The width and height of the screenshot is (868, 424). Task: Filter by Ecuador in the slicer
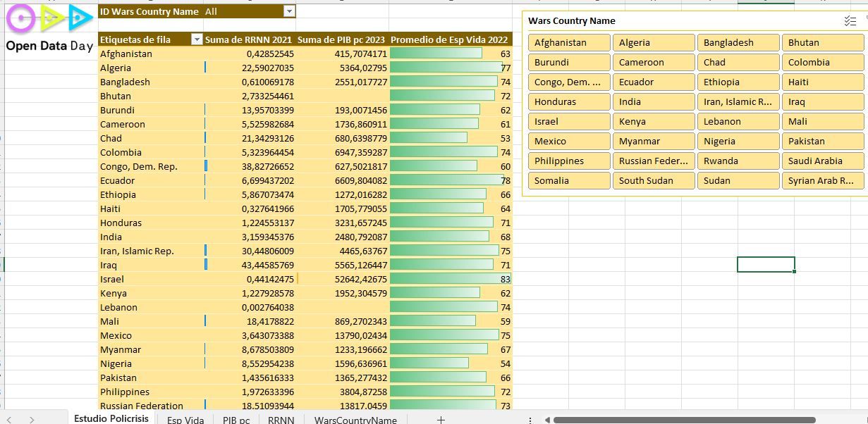coord(654,82)
